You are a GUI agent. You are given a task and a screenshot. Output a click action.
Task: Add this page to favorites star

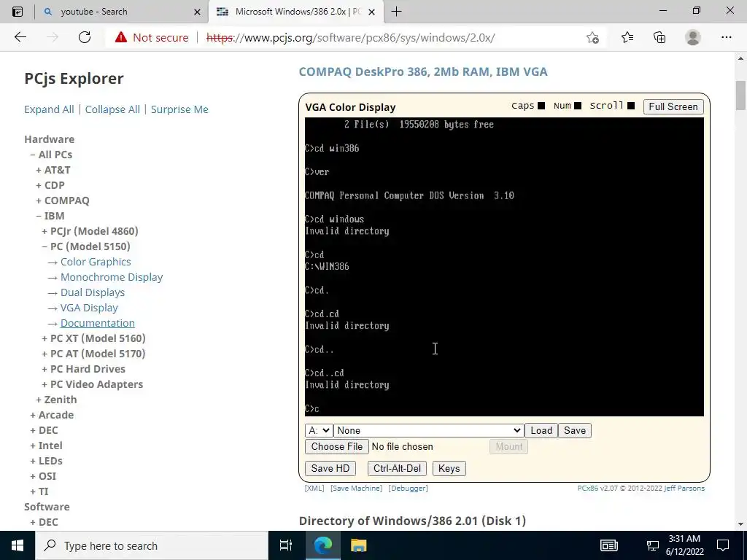(592, 37)
